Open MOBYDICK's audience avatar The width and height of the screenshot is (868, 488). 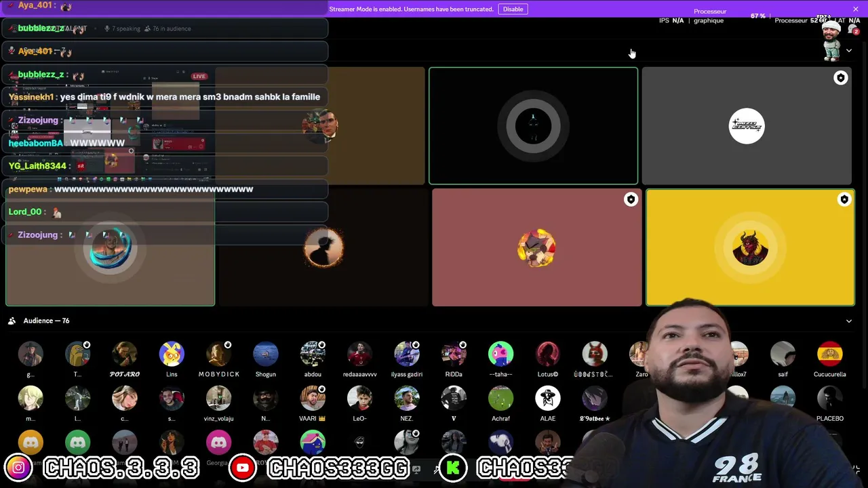click(218, 354)
